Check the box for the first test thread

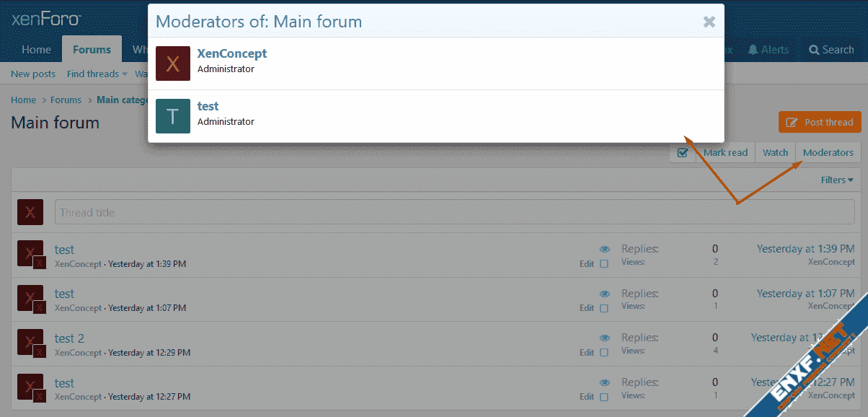click(x=604, y=264)
